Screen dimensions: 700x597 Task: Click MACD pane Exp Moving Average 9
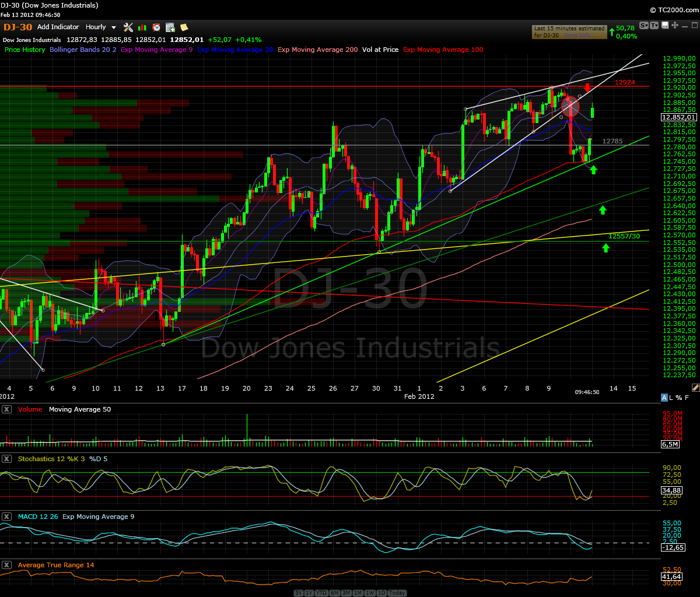click(x=98, y=517)
